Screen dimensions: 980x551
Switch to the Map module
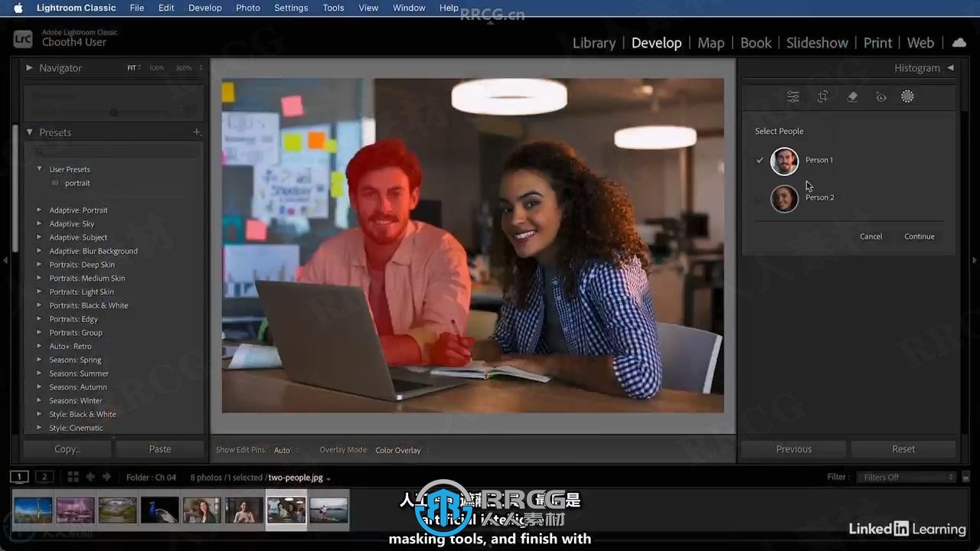pos(710,43)
